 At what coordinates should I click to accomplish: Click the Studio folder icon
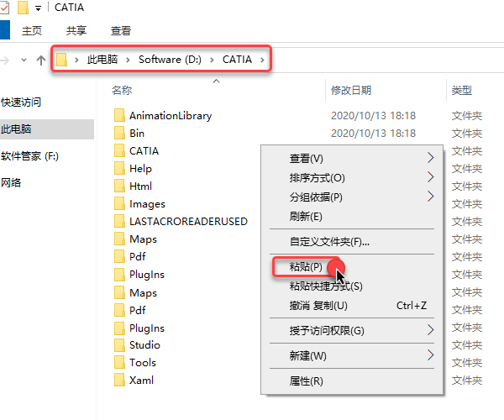click(118, 345)
